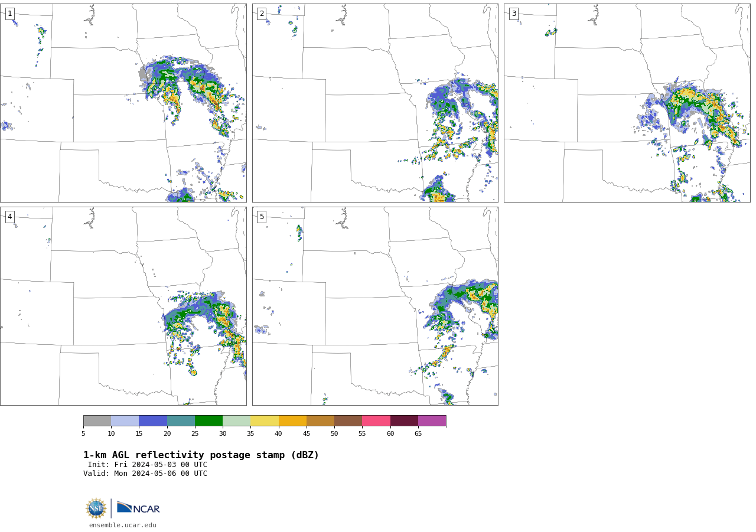This screenshot has height=532, width=756.
Task: Click the blue 15-20 dBZ swatch
Action: [153, 420]
